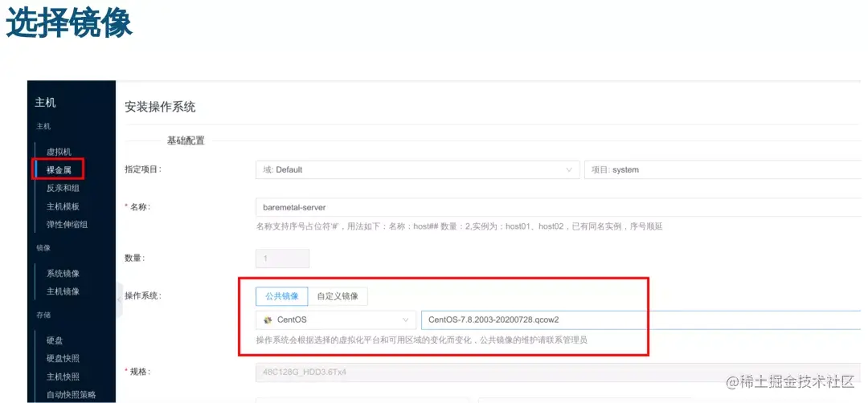The height and width of the screenshot is (403, 868).
Task: Open 弹性伸缩组 sidebar entry
Action: [x=67, y=225]
